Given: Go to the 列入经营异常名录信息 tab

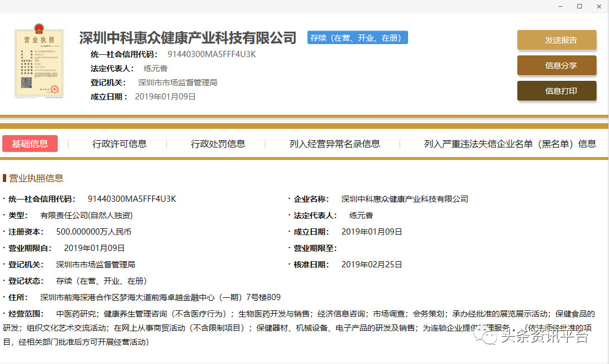Looking at the screenshot, I should [334, 144].
